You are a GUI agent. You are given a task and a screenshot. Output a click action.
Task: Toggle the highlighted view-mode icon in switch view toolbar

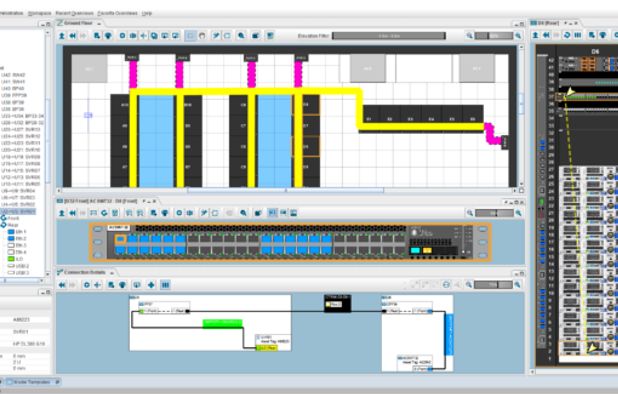272,213
